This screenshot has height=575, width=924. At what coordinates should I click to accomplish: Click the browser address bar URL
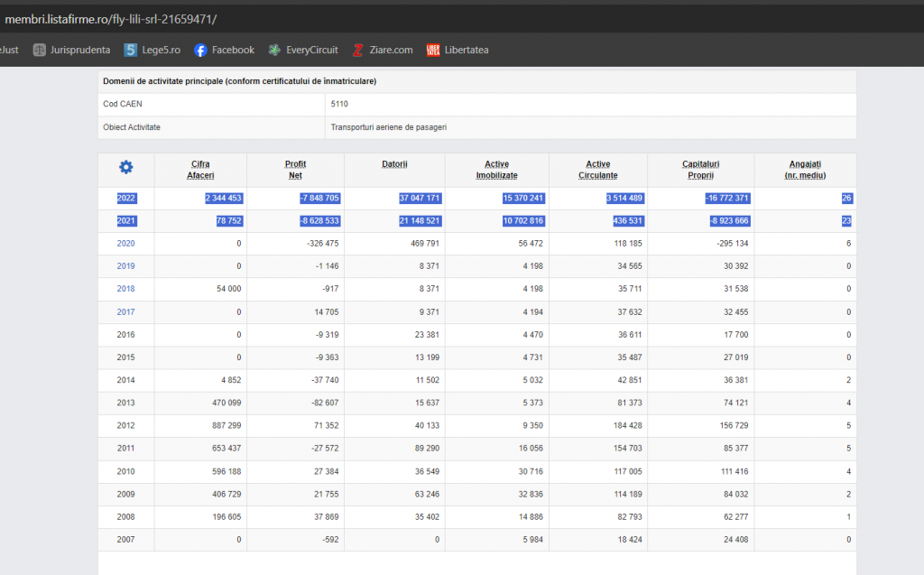pyautogui.click(x=110, y=20)
